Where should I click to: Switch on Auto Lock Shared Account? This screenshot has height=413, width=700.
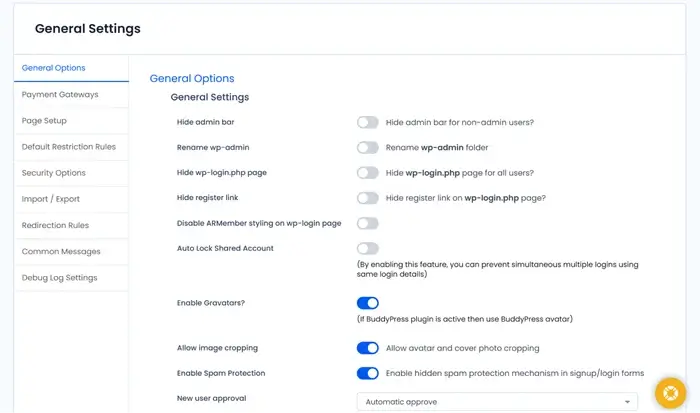tap(367, 248)
